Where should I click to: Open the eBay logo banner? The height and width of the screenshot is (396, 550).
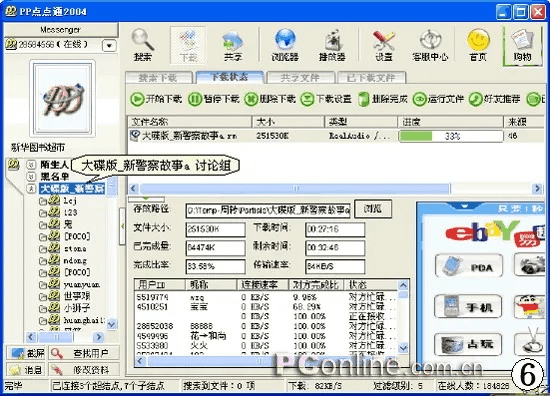pyautogui.click(x=482, y=232)
